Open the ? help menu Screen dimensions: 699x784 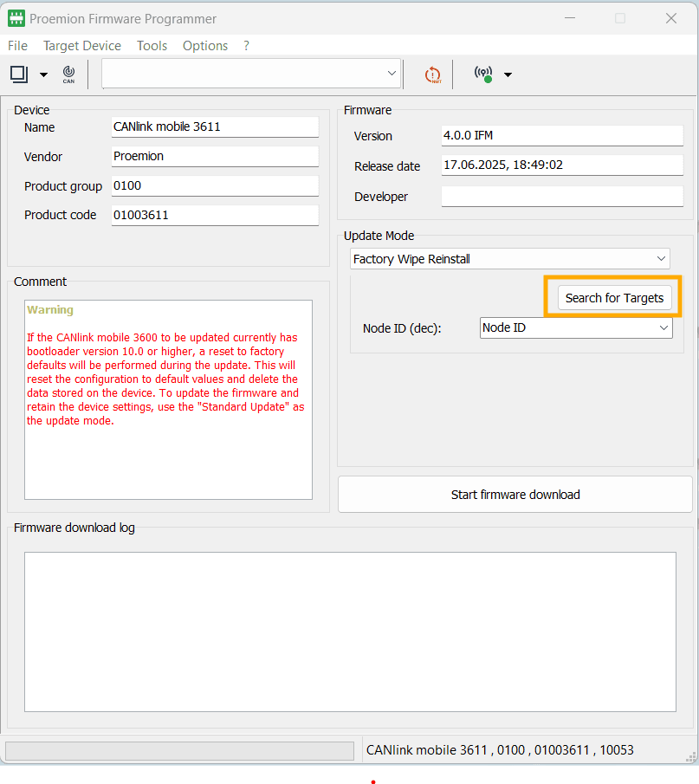[x=247, y=45]
